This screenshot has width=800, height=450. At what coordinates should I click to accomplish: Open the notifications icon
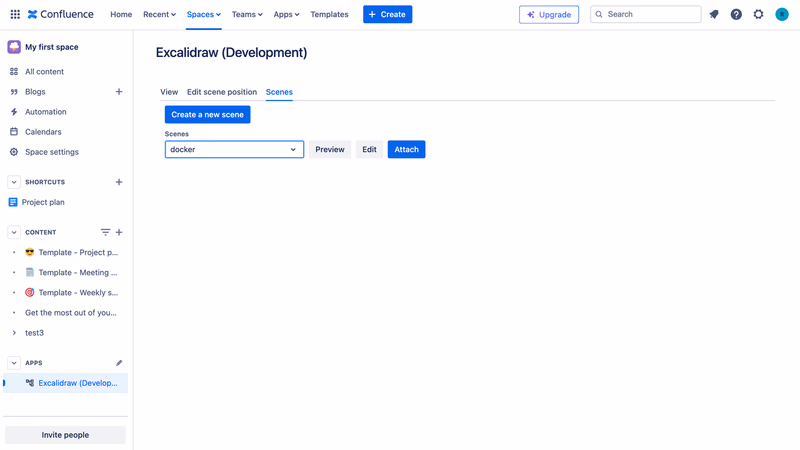[714, 14]
